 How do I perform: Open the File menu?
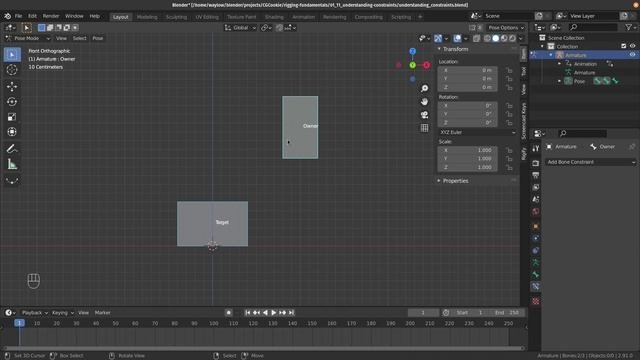(x=18, y=16)
